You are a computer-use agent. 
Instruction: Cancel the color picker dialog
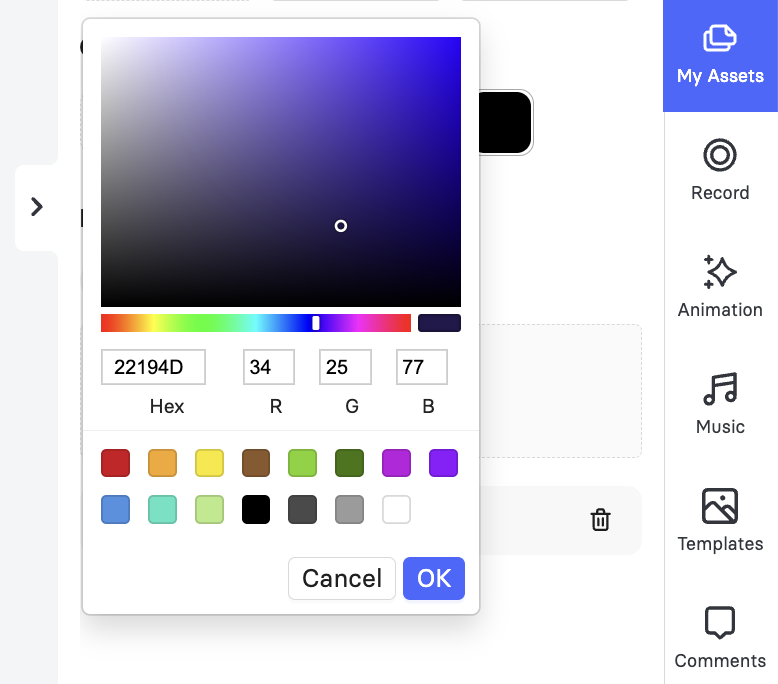(342, 578)
